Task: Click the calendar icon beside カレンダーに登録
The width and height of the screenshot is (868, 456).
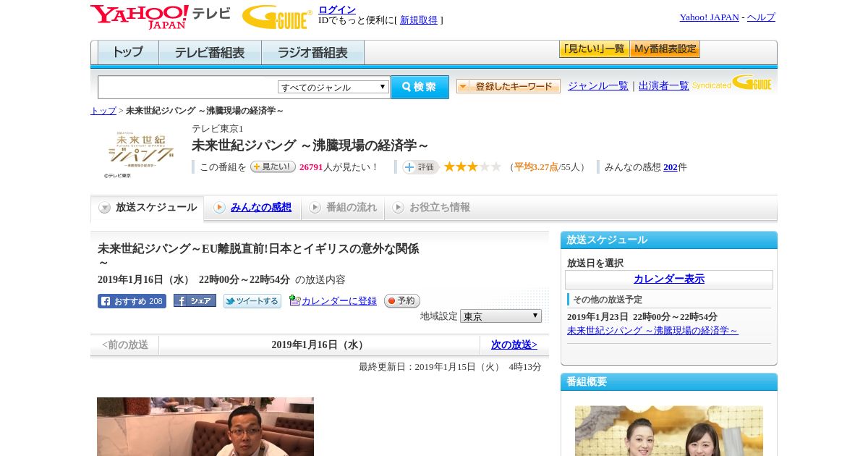Action: coord(294,300)
